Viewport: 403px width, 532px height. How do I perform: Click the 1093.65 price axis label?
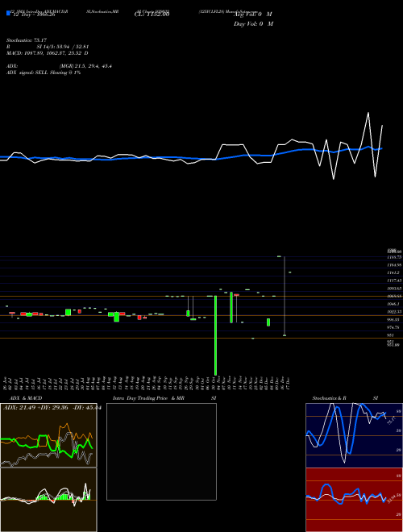pos(394,289)
